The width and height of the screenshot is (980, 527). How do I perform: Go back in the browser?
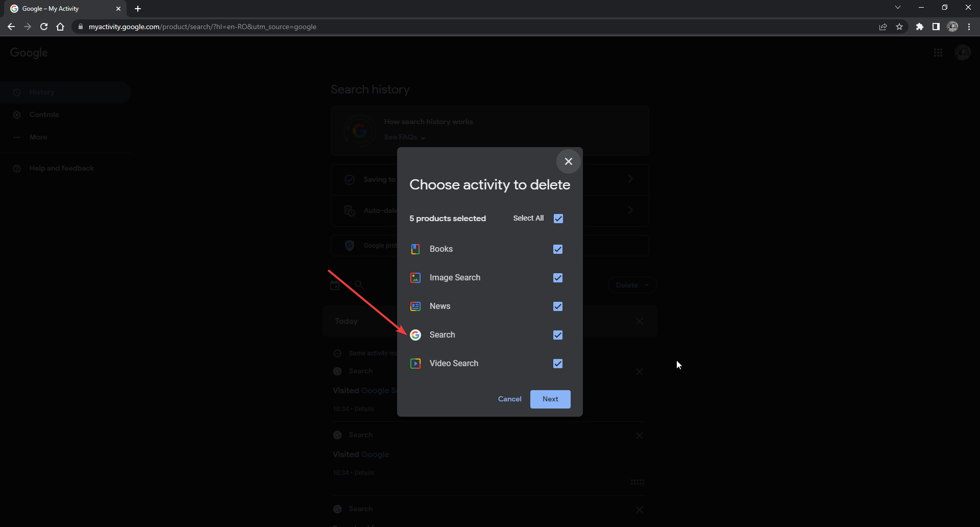click(x=11, y=27)
